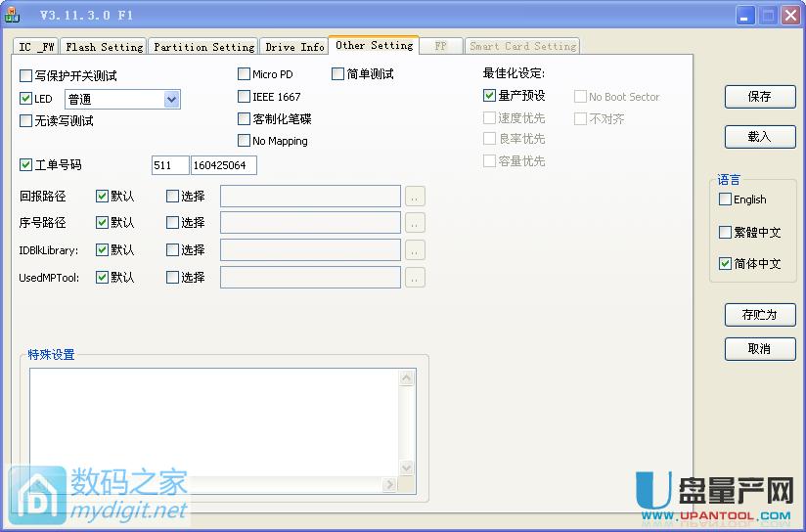Uncheck 默认 for IDBlkLibrary
The height and width of the screenshot is (532, 806).
102,249
